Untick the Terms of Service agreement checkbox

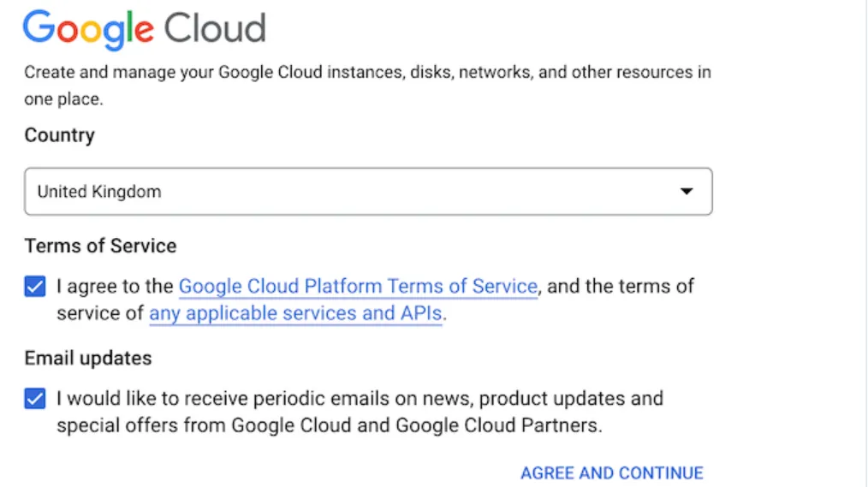35,287
